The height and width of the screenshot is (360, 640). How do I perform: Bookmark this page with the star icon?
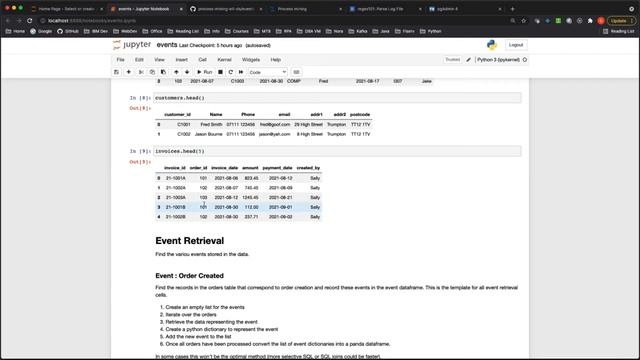pyautogui.click(x=524, y=20)
